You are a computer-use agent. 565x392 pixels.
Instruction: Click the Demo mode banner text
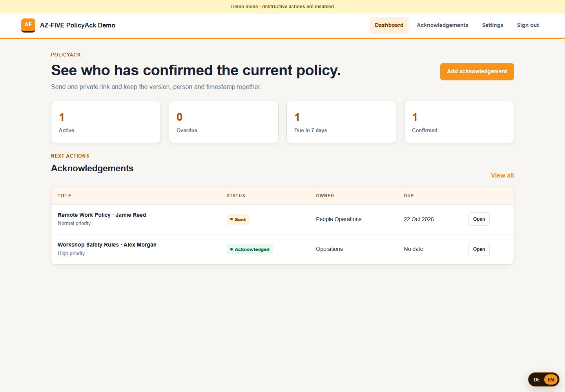[x=282, y=7]
